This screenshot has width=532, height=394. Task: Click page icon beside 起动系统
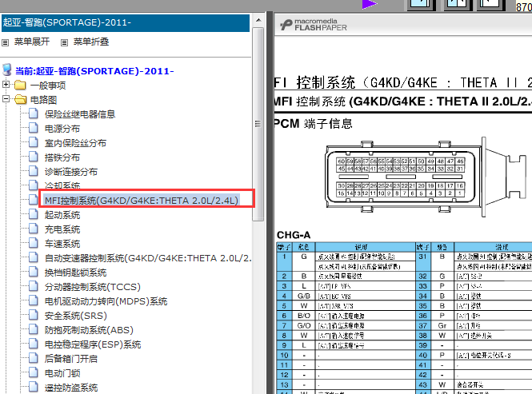pyautogui.click(x=34, y=214)
